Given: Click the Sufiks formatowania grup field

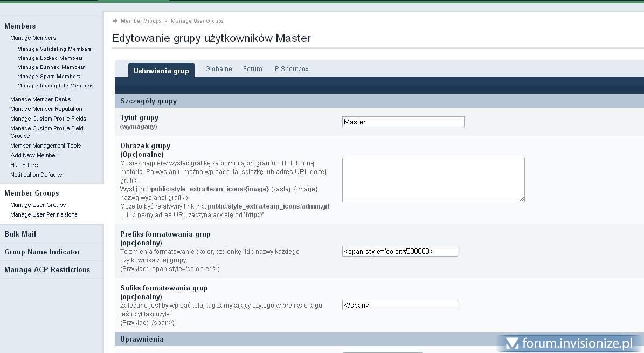Looking at the screenshot, I should click(x=399, y=305).
